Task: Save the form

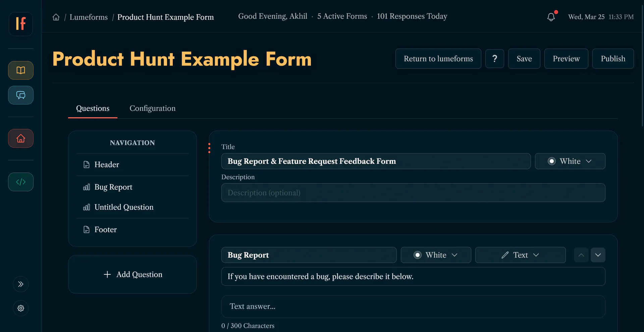Action: click(524, 59)
